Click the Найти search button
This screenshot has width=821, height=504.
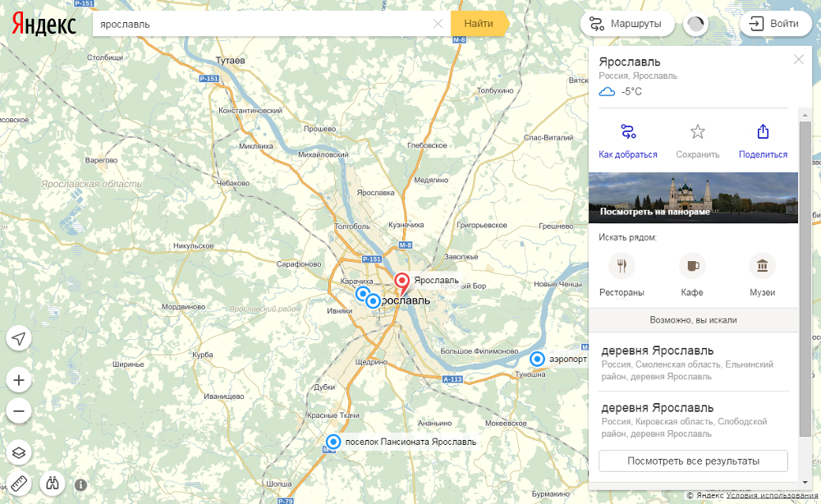coord(479,24)
